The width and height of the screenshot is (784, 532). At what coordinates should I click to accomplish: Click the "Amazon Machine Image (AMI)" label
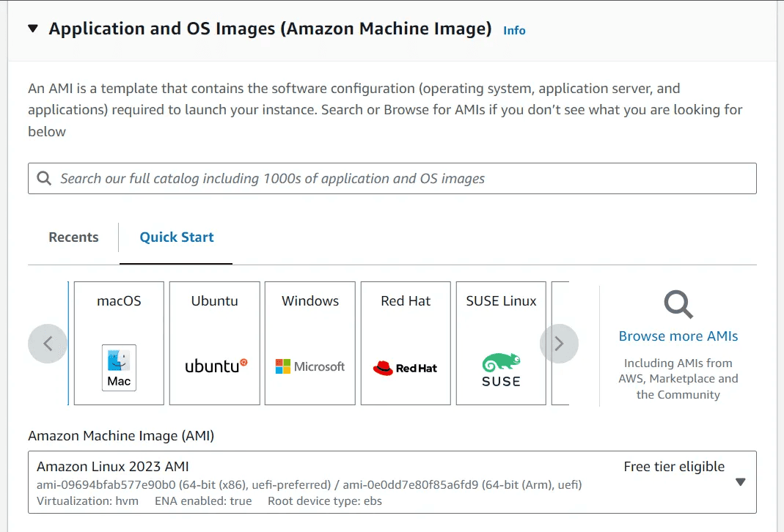coord(121,435)
